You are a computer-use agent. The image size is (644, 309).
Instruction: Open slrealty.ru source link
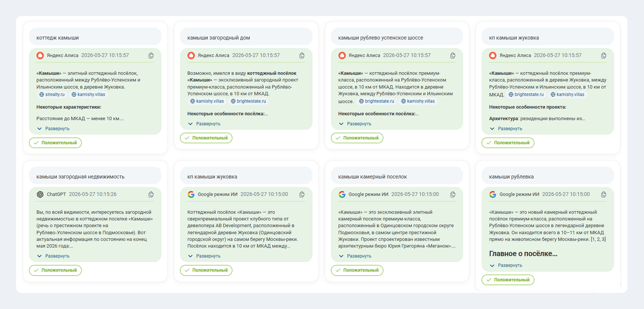click(52, 94)
